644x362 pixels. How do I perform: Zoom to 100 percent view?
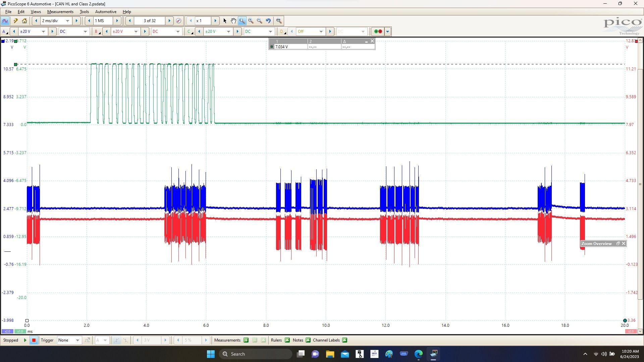[279, 20]
